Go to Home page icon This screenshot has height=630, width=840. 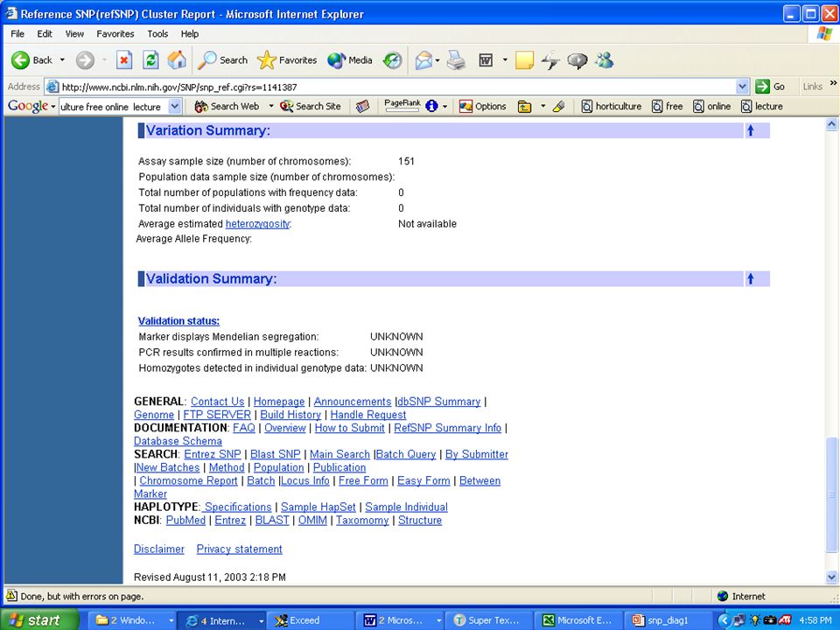pos(177,60)
